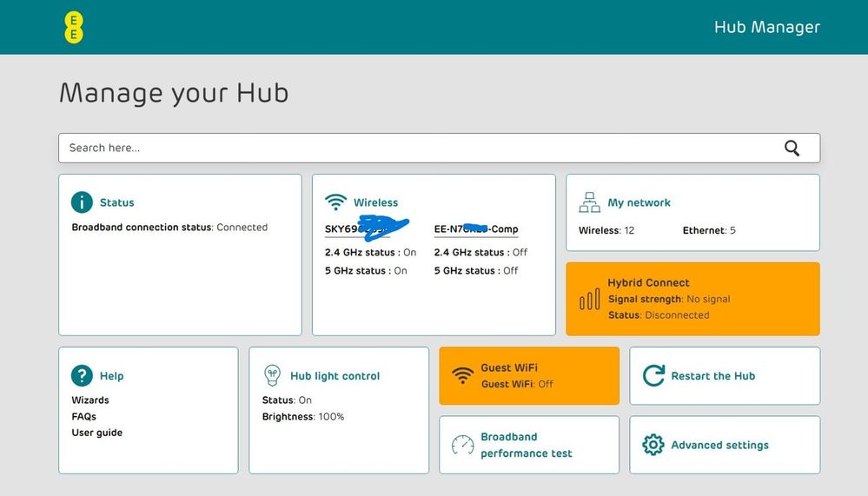Open the Hybrid Connect heading
The width and height of the screenshot is (868, 496).
click(x=648, y=282)
